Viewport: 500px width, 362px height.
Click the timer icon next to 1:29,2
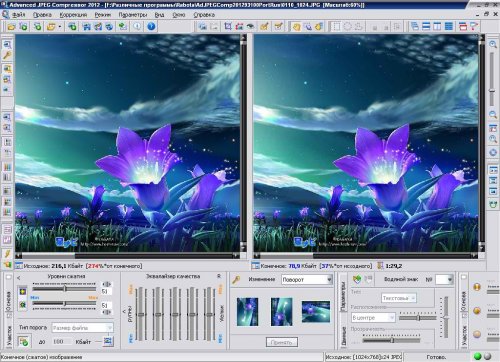pos(380,266)
